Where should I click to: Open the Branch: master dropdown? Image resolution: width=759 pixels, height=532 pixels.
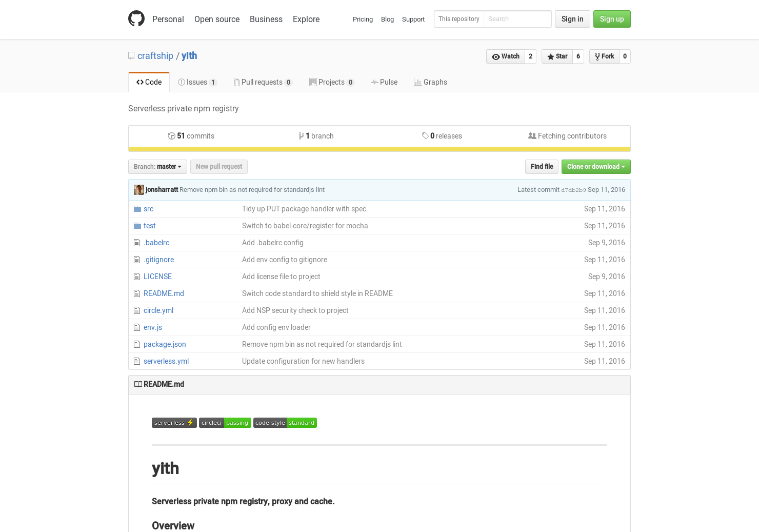tap(157, 167)
